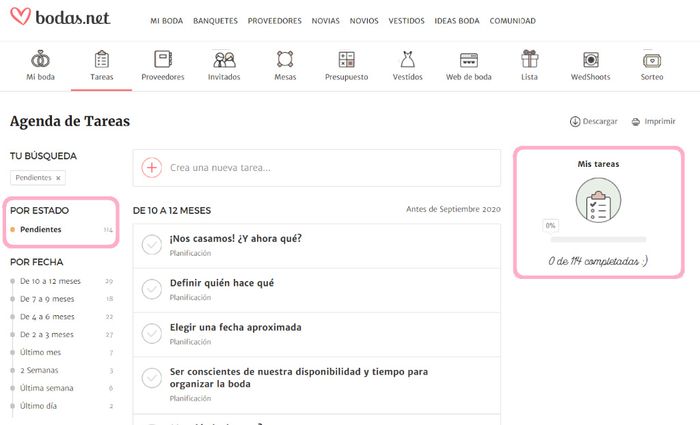Open the Tareas clipboard icon
This screenshot has height=425, width=700.
(102, 59)
